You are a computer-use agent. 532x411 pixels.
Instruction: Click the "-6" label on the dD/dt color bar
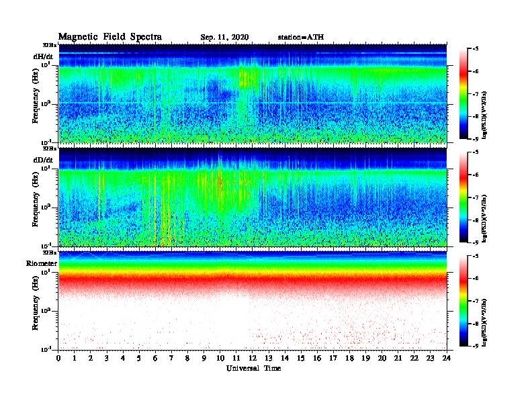(475, 175)
